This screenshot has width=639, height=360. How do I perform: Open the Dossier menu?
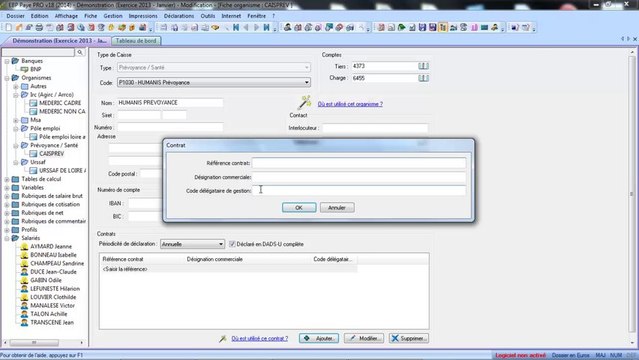click(x=15, y=16)
